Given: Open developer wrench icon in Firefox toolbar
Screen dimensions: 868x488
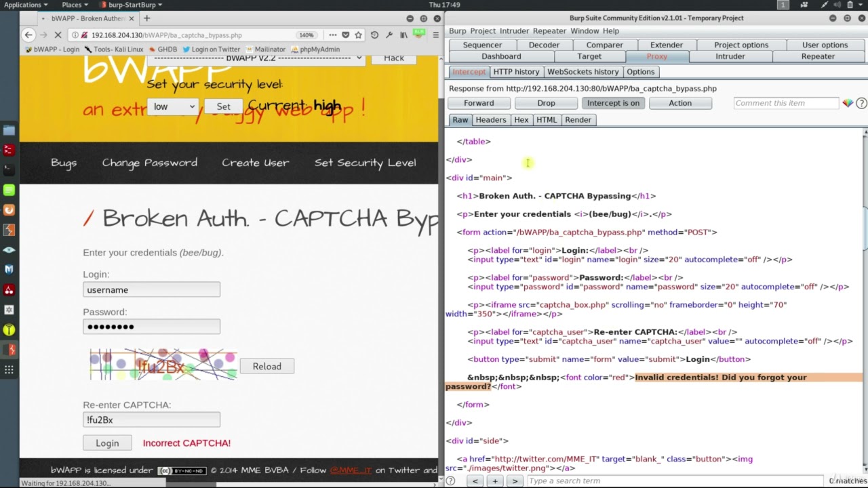Looking at the screenshot, I should click(x=389, y=35).
